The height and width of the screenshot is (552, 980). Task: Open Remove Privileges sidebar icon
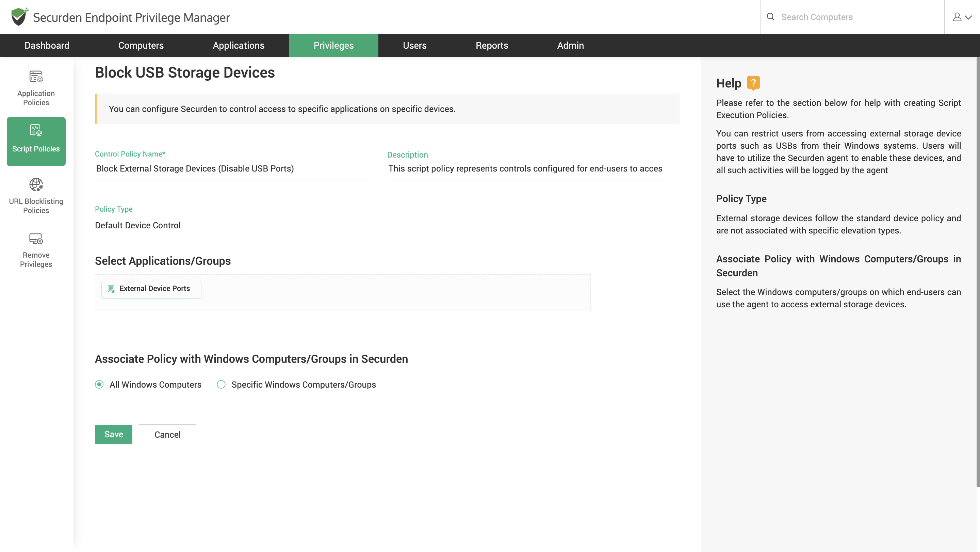tap(36, 239)
